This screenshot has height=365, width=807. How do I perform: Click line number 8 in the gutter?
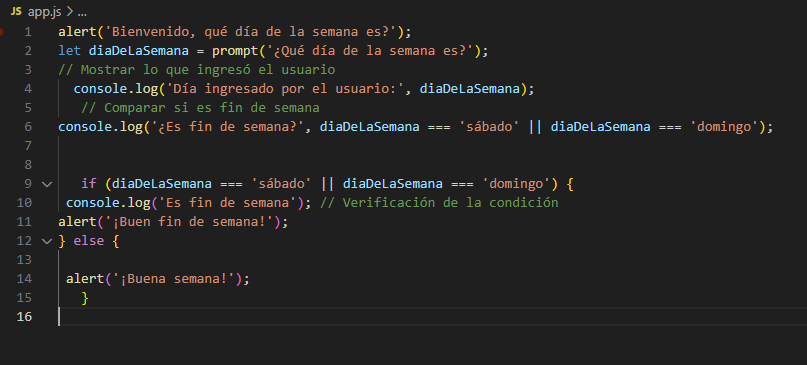click(28, 165)
